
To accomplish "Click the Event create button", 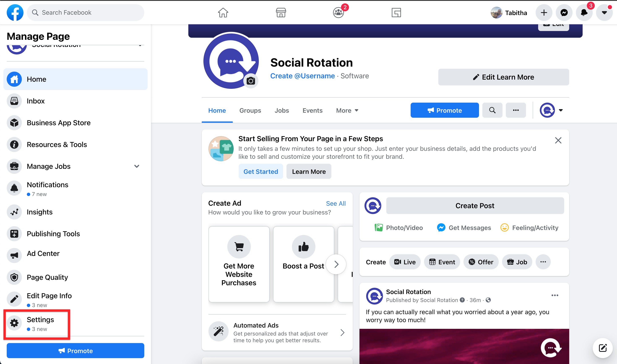I will pos(442,262).
